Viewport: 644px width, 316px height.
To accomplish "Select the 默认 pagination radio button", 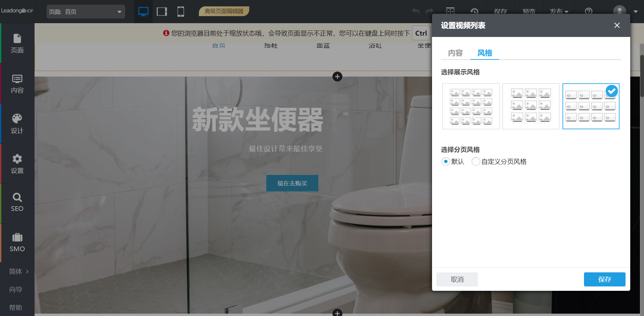I will coord(445,162).
